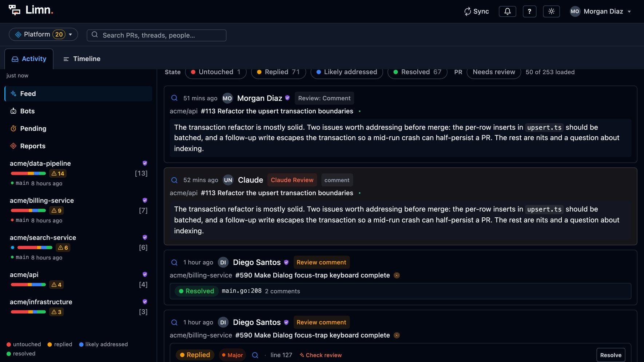Click the 9 warnings badge for acme/billing-service
Image resolution: width=644 pixels, height=362 pixels.
click(x=56, y=211)
